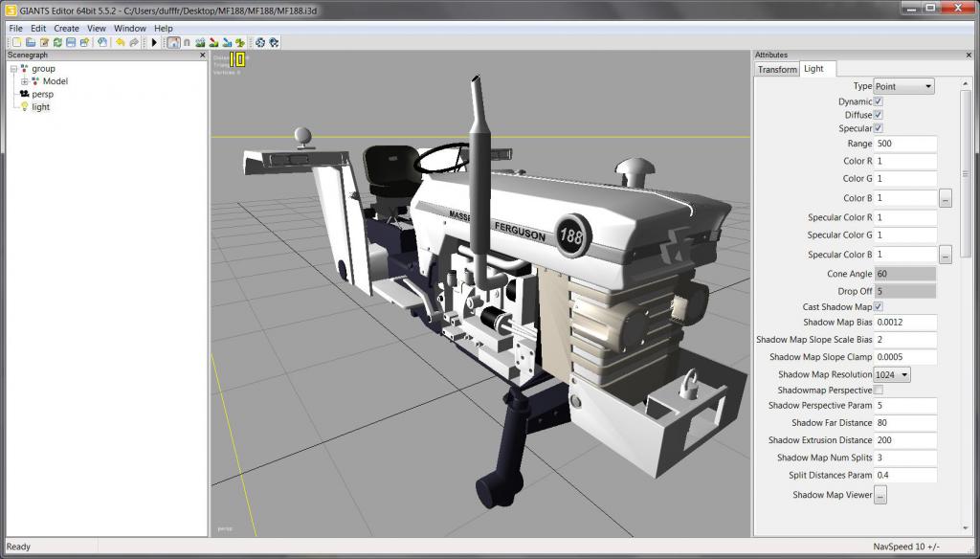Click the persp camera icon in Scenegraph
The height and width of the screenshot is (559, 980).
pos(24,94)
